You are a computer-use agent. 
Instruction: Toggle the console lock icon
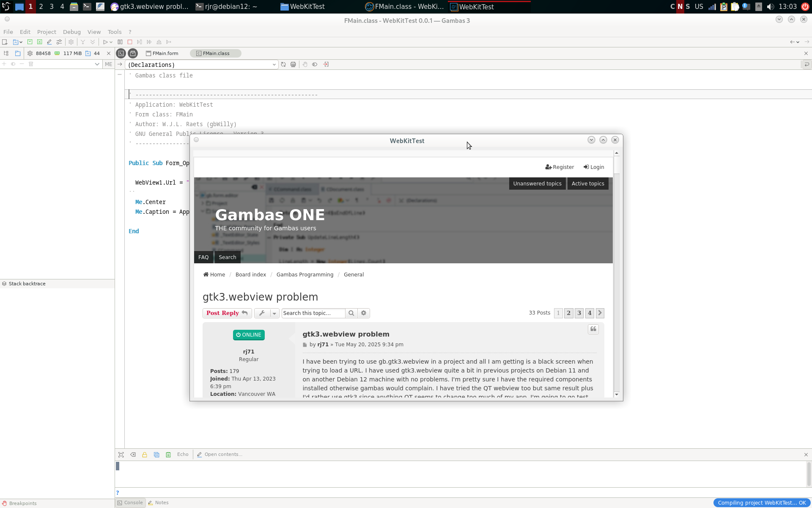[x=145, y=454]
